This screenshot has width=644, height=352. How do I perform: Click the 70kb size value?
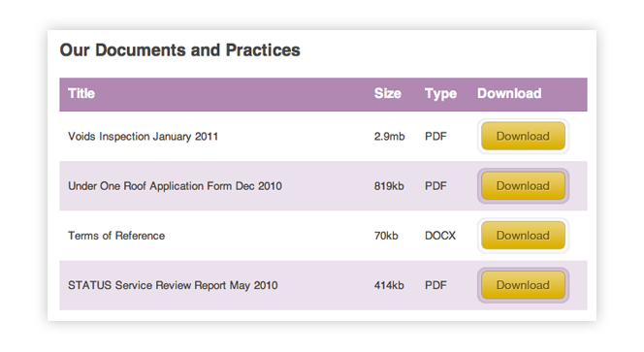click(386, 236)
